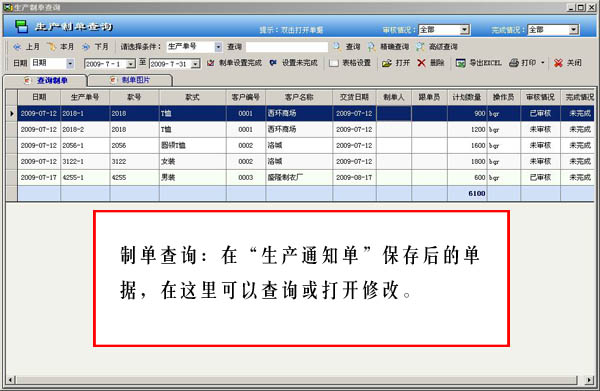Click quantity cell 1600

click(x=467, y=145)
